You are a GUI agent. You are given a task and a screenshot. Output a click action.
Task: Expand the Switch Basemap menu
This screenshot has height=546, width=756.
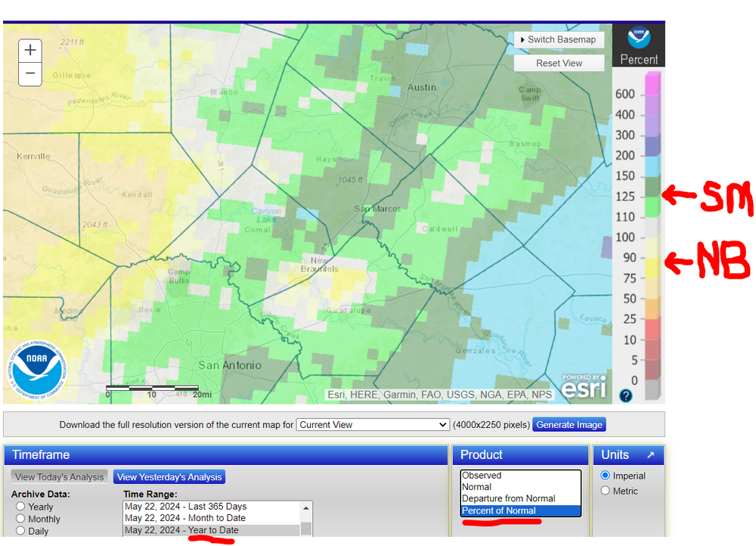(x=559, y=39)
